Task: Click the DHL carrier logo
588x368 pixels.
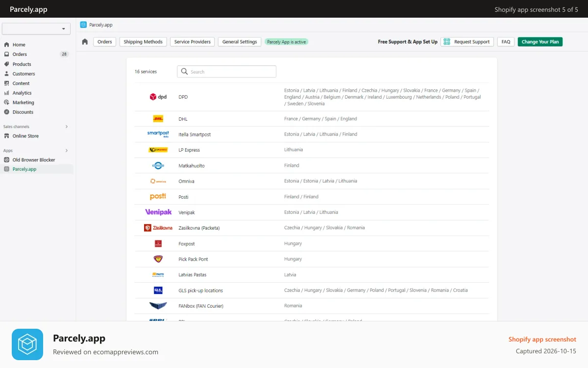Action: [158, 119]
